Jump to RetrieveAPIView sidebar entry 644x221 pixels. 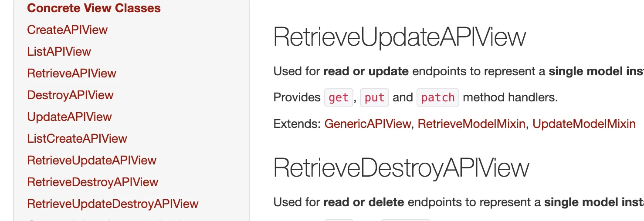71,74
